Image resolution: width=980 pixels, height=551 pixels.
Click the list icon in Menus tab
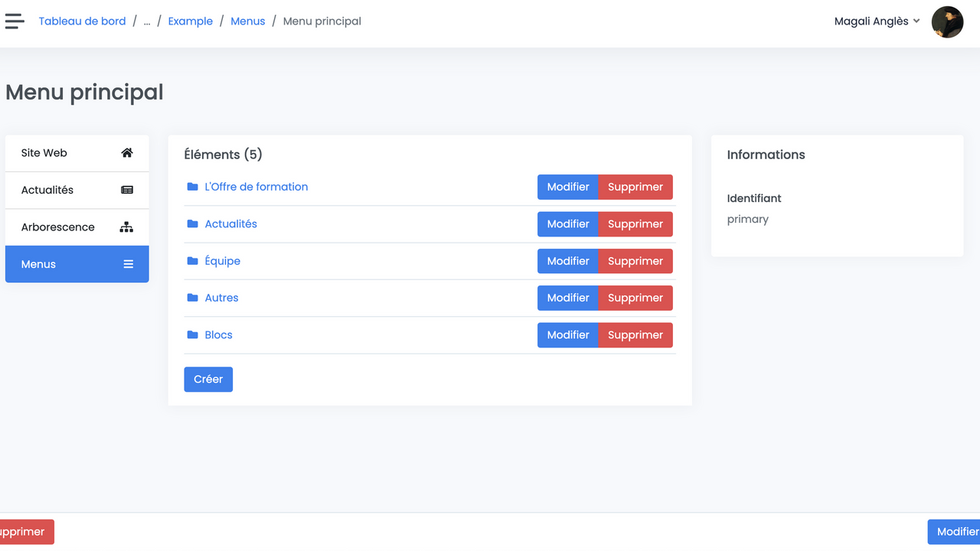pyautogui.click(x=128, y=264)
